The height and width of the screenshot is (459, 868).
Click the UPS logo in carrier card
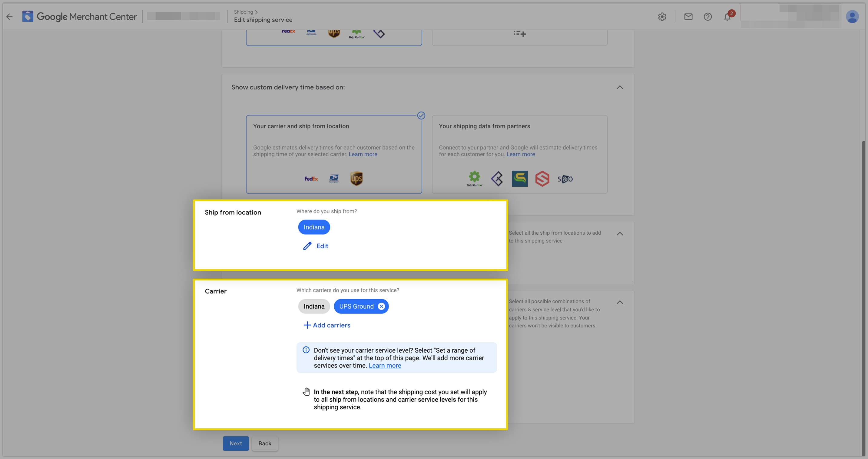[x=356, y=179]
